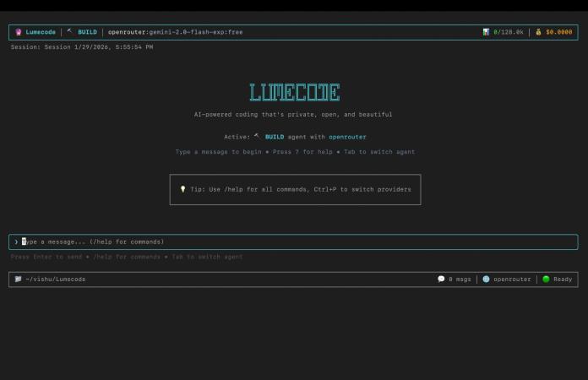
Task: Click the globe icon beside openrouter
Action: point(486,279)
